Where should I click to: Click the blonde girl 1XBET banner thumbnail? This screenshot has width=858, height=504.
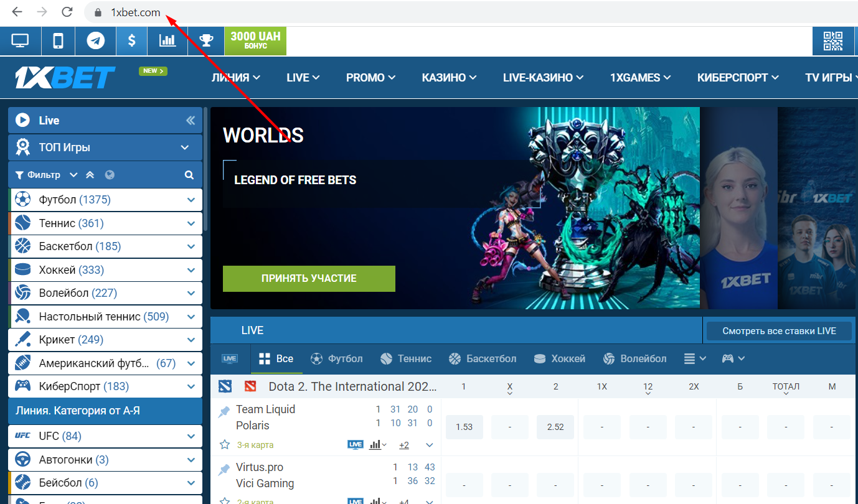(x=738, y=208)
